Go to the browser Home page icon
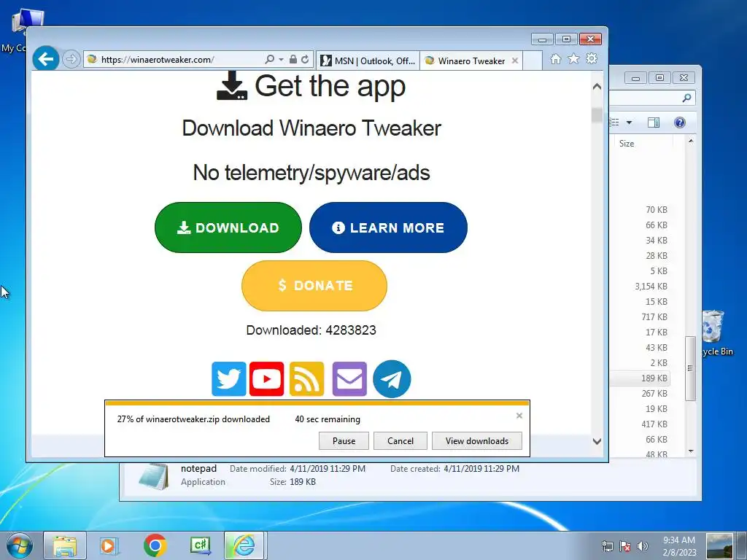Image resolution: width=747 pixels, height=560 pixels. pyautogui.click(x=555, y=58)
